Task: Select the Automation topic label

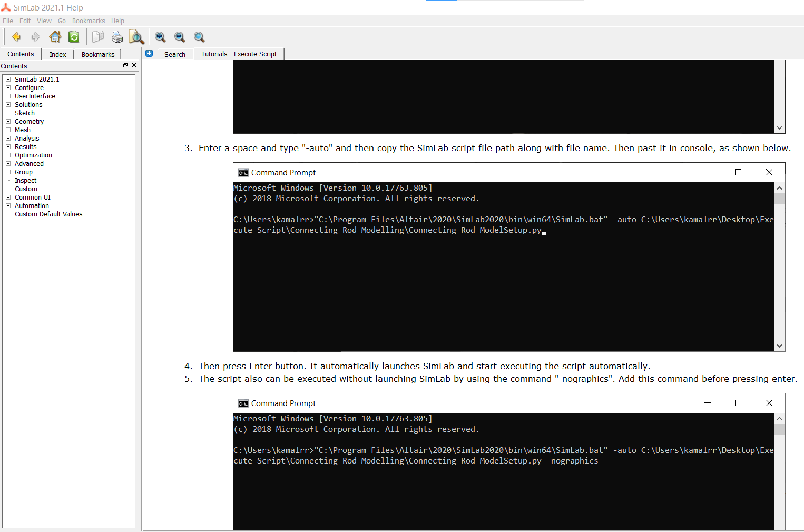Action: (x=32, y=206)
